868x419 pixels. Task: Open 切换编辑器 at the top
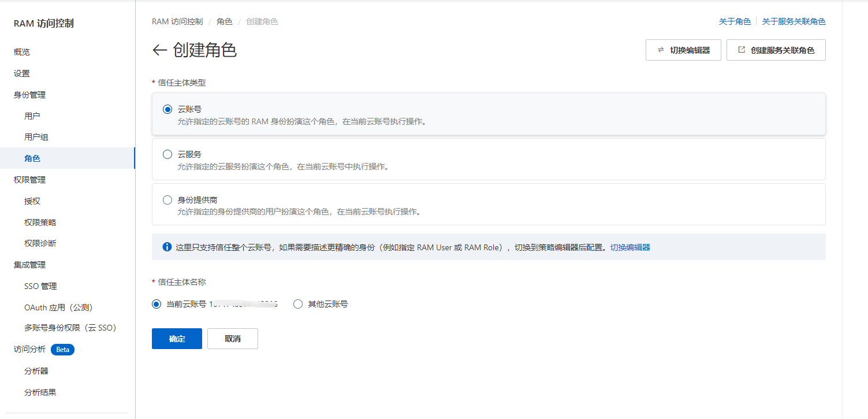(x=684, y=50)
